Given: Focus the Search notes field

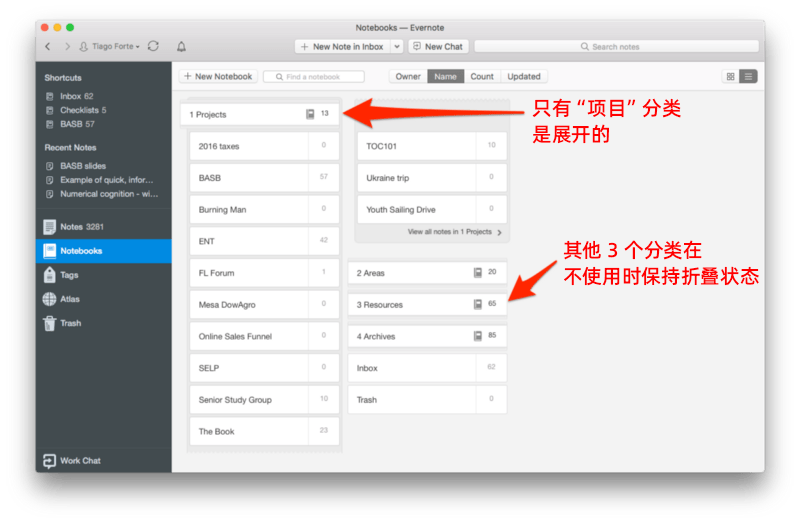Looking at the screenshot, I should pyautogui.click(x=616, y=46).
